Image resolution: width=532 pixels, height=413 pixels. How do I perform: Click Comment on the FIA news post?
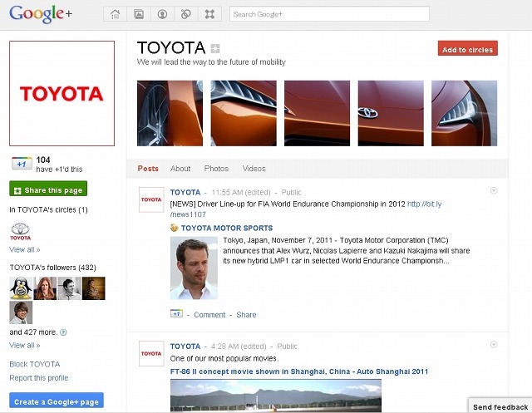tap(209, 315)
